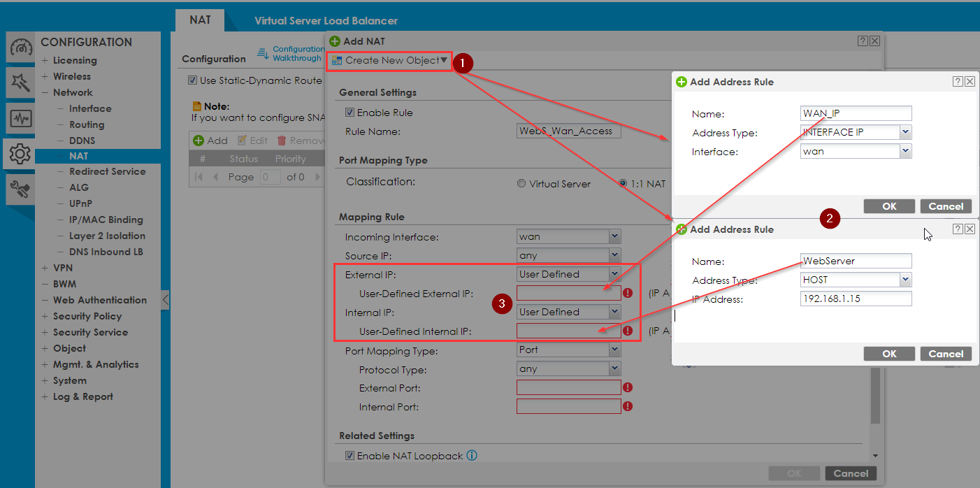Viewport: 980px width, 488px height.
Task: Open the Create New Object dropdown
Action: pyautogui.click(x=390, y=61)
